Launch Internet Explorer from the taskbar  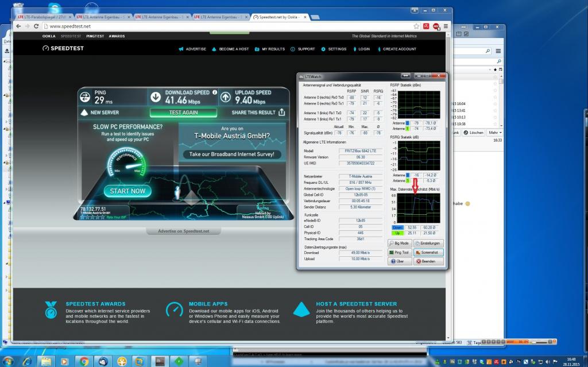click(28, 361)
